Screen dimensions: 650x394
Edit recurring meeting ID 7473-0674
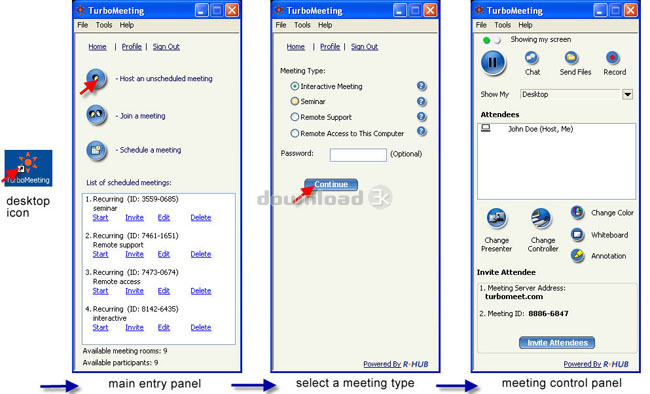click(164, 291)
